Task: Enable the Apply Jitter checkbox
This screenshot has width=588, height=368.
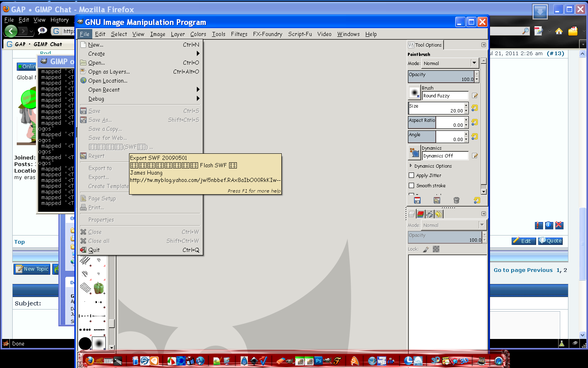Action: click(412, 175)
